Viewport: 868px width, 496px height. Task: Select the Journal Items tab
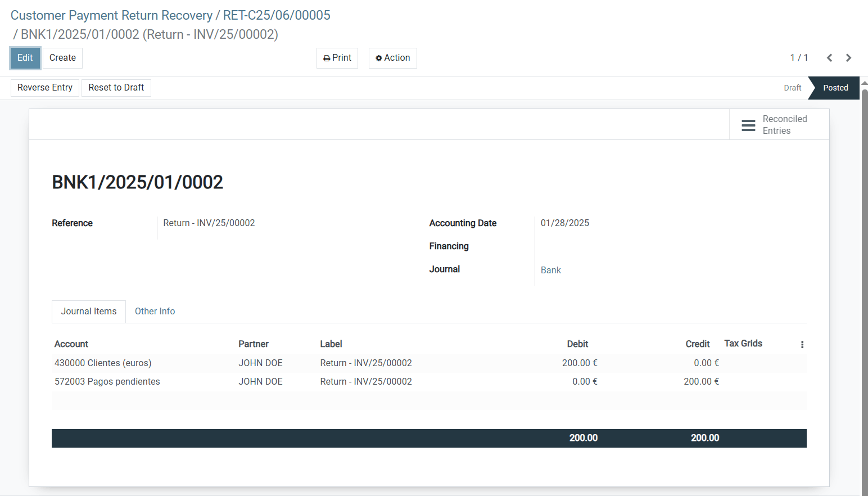click(88, 311)
